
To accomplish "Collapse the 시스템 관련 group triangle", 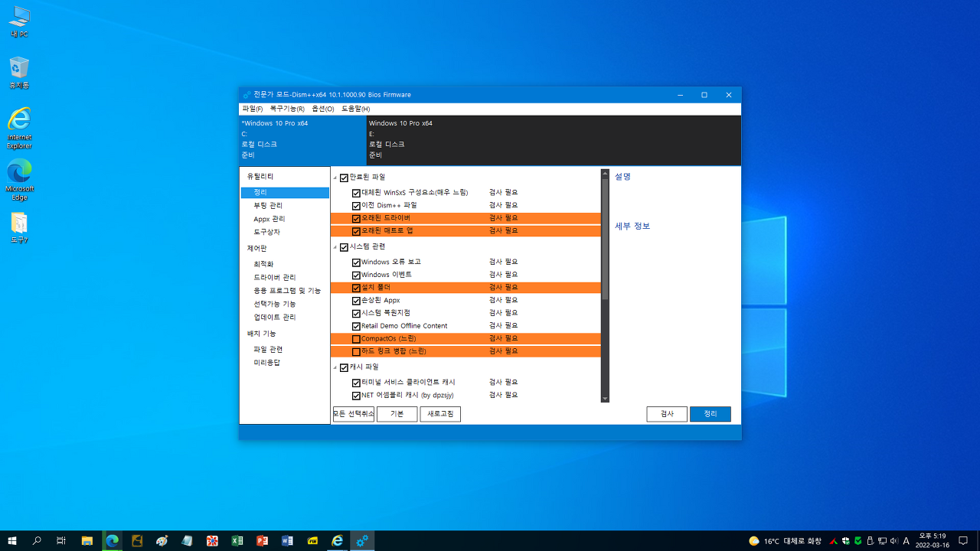I will (335, 247).
